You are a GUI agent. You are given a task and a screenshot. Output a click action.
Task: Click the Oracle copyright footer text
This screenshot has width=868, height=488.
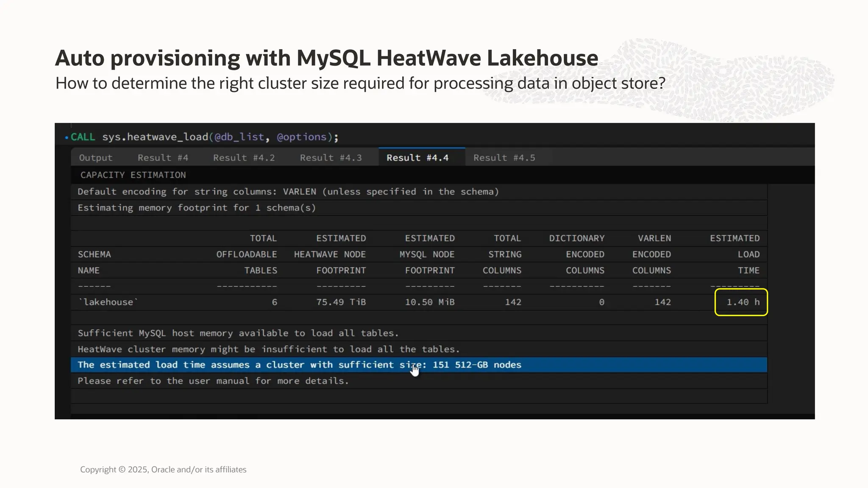(163, 469)
